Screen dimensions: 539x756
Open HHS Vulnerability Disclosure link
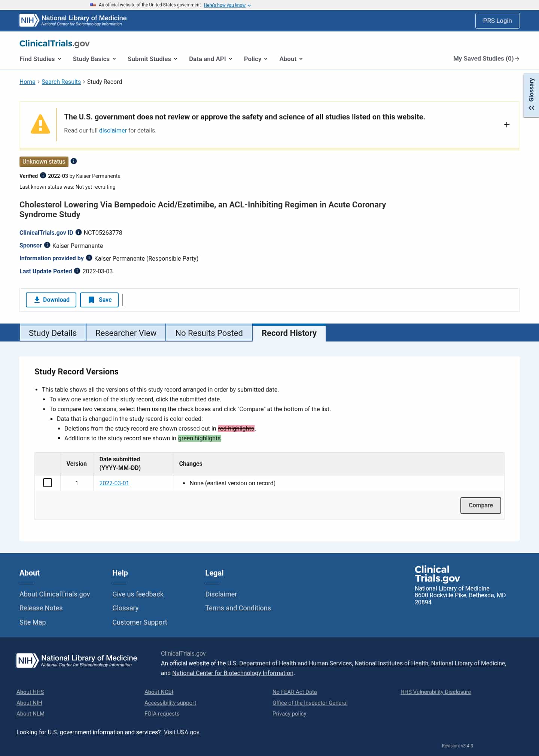point(436,692)
